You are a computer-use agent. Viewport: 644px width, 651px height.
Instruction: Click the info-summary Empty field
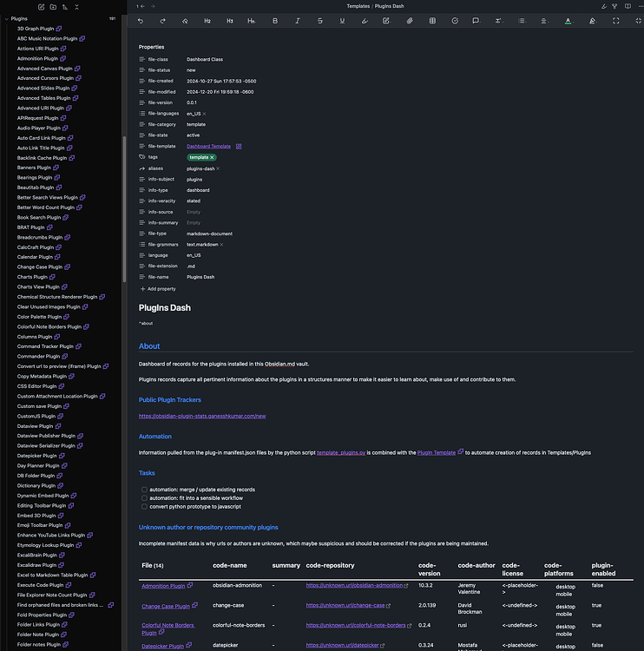[x=194, y=222]
